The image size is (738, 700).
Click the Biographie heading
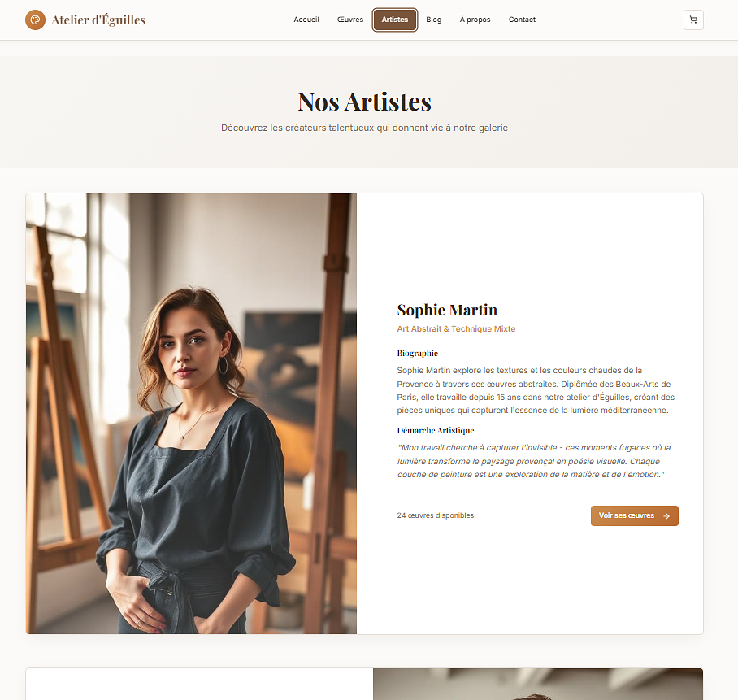(x=418, y=353)
